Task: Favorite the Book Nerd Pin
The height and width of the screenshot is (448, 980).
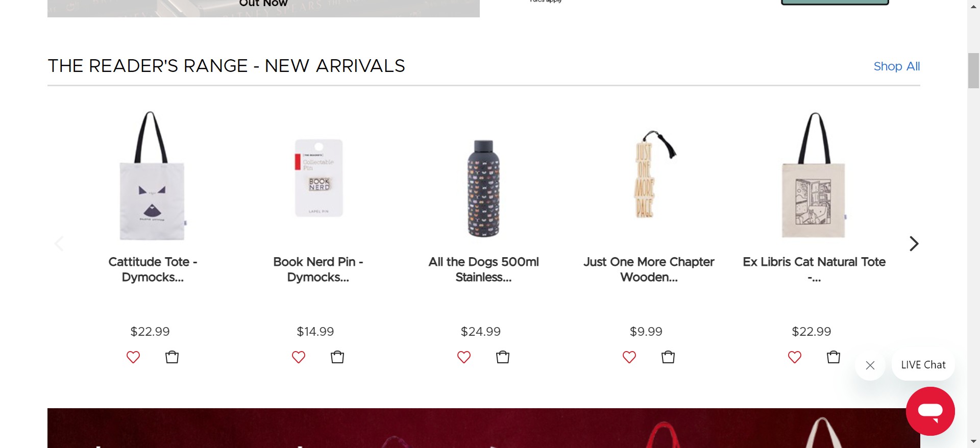Action: pos(299,357)
